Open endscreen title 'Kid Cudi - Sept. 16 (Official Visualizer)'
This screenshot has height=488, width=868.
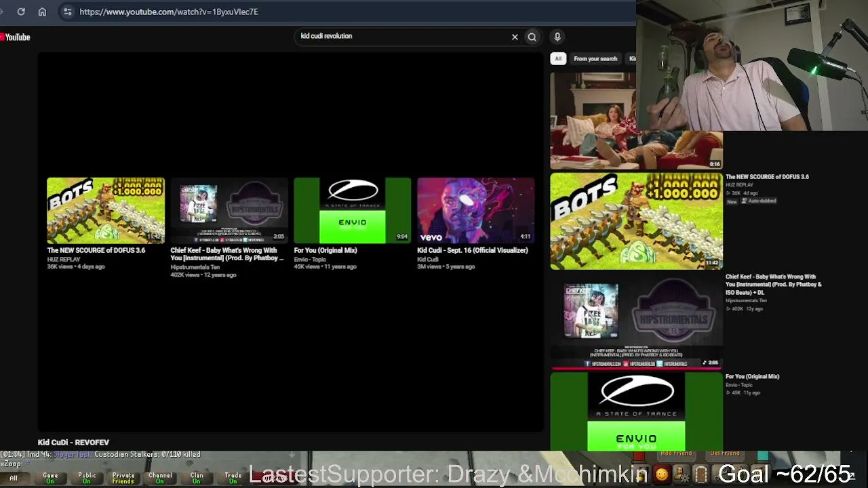click(x=473, y=250)
